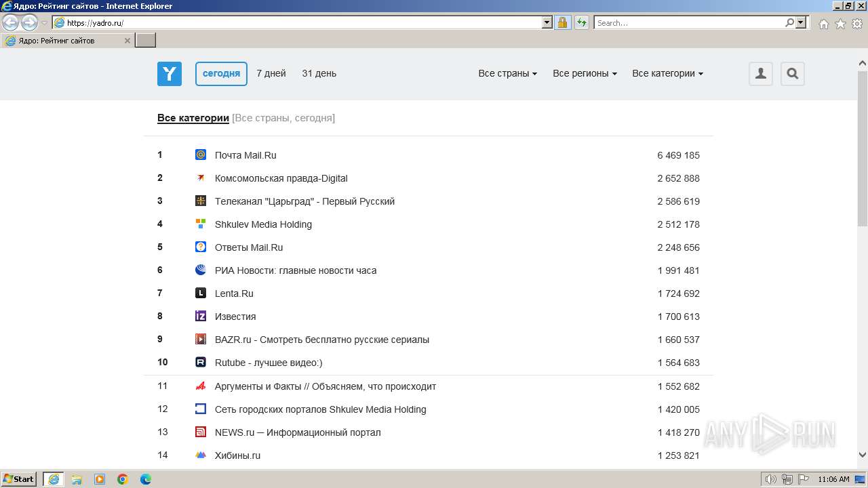
Task: Click the taskbar clock 11:06 AM
Action: tap(833, 479)
